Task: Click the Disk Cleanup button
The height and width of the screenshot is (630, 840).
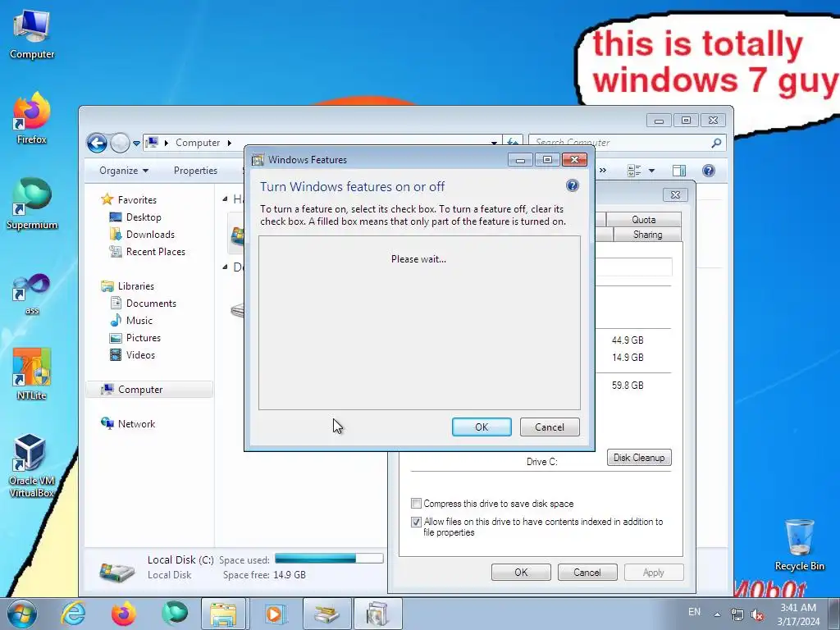Action: (x=639, y=458)
